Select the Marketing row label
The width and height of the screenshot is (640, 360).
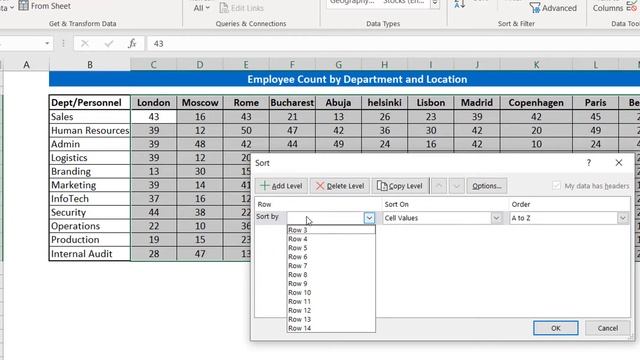90,185
